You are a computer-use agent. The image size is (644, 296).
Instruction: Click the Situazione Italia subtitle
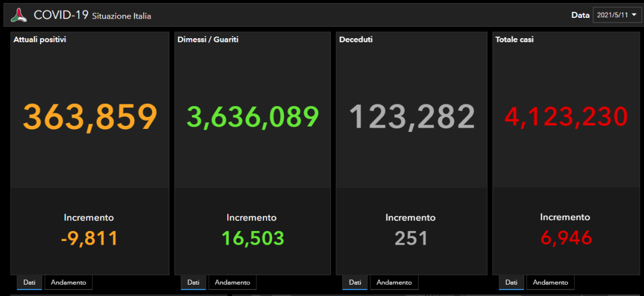[x=122, y=17]
